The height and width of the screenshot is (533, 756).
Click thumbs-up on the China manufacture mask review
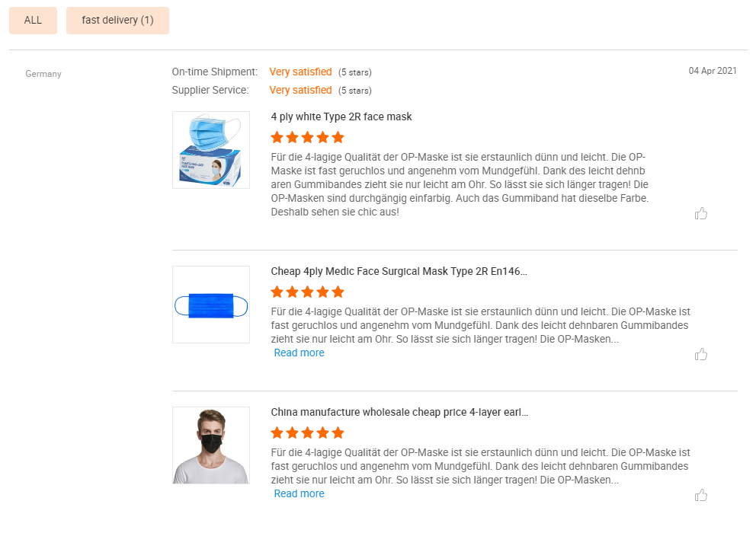coord(701,496)
